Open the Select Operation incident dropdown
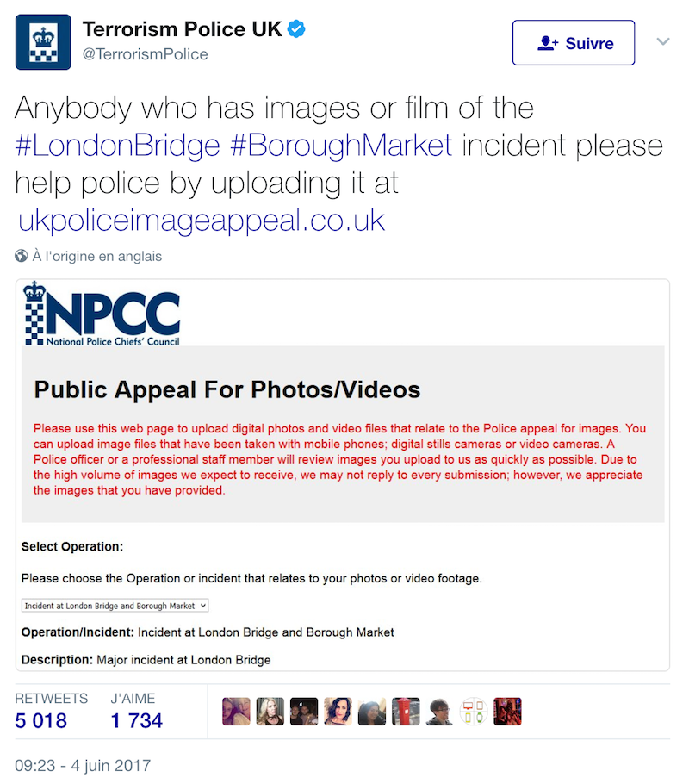Image resolution: width=689 pixels, height=784 pixels. 115,606
